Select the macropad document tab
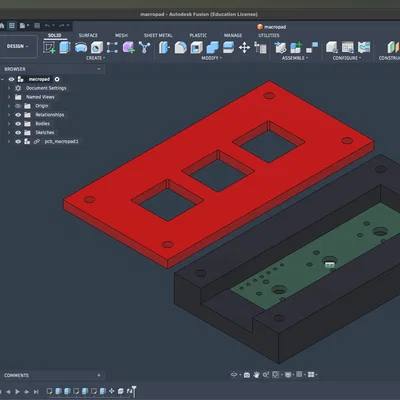Screen dimensions: 400x400 (272, 27)
